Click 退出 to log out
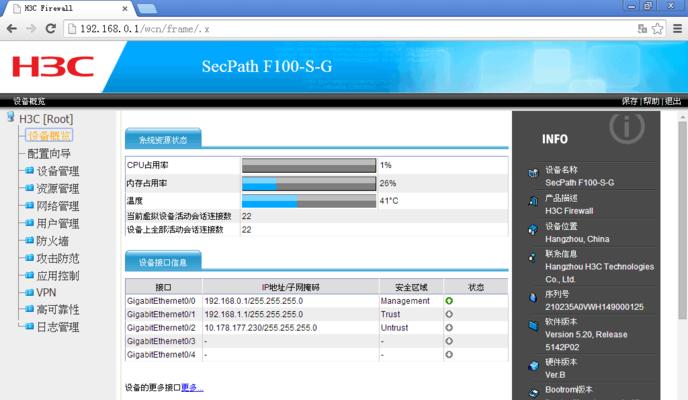The image size is (688, 400). coord(673,101)
